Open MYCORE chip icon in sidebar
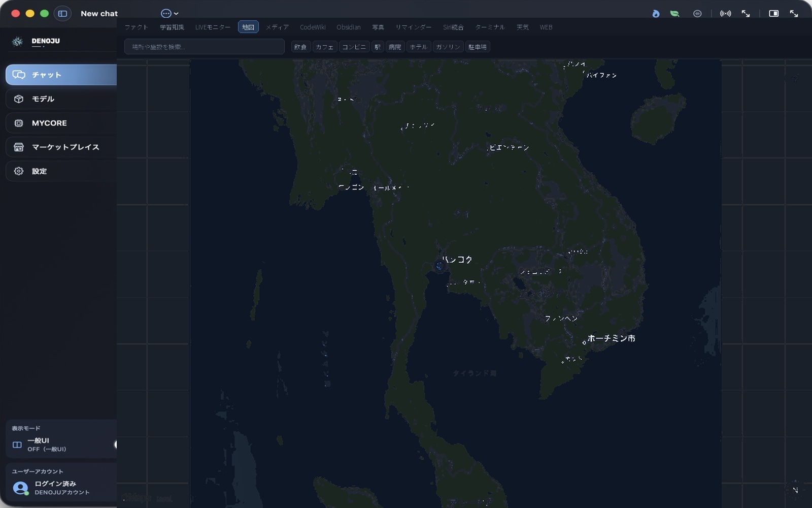 click(x=19, y=123)
